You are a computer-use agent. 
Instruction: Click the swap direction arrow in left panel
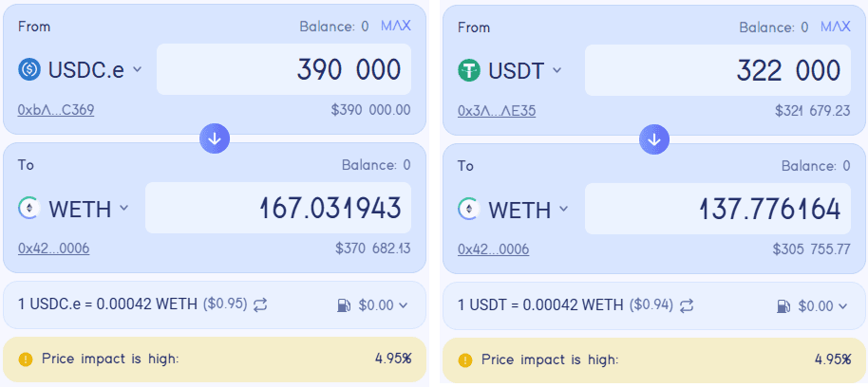[x=215, y=138]
